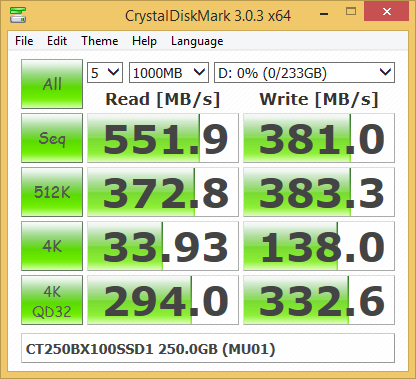The width and height of the screenshot is (416, 379).
Task: Click the 4K QD32 read result 294.0
Action: [x=163, y=300]
